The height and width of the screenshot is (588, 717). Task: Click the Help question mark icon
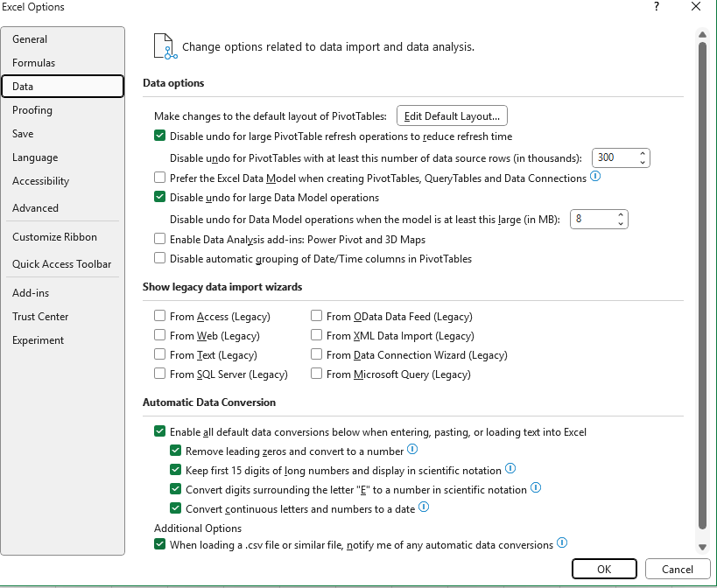(x=657, y=6)
